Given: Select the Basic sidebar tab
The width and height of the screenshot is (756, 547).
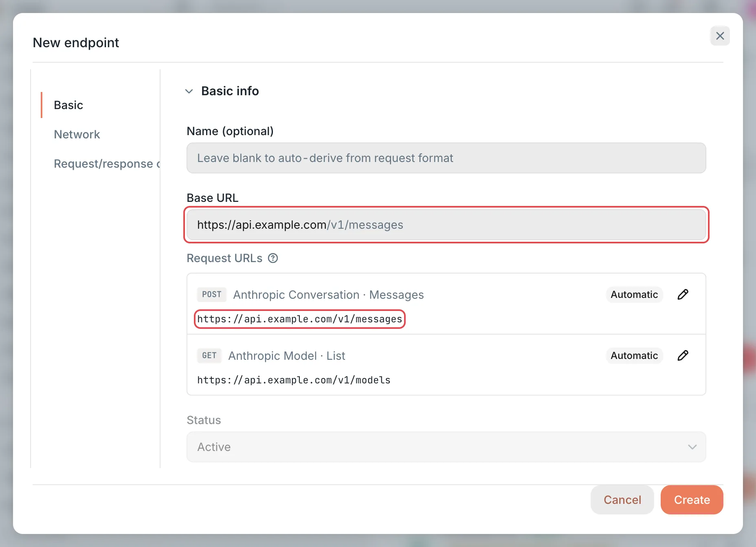Looking at the screenshot, I should click(x=68, y=105).
